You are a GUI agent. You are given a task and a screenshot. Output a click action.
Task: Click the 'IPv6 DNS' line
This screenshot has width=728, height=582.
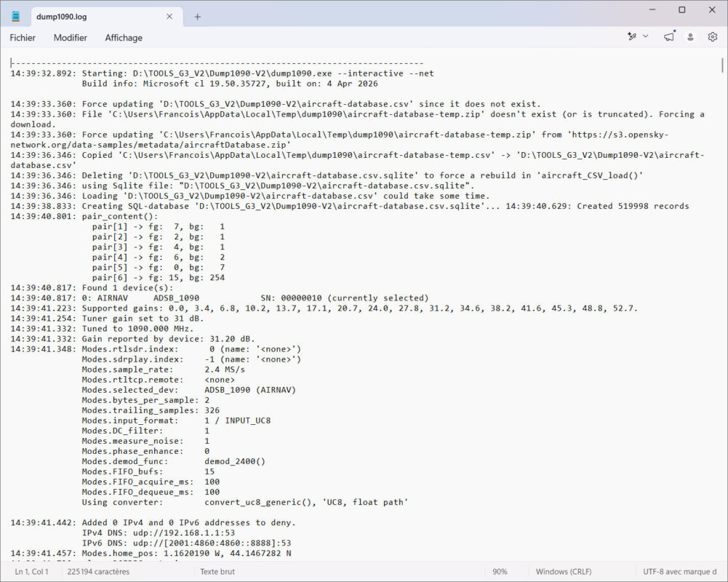187,543
